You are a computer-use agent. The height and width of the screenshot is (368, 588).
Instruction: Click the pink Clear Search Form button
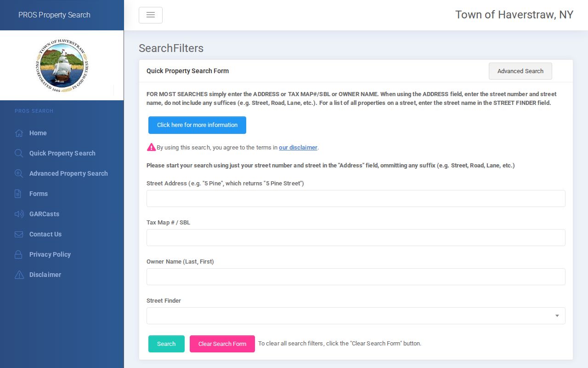pyautogui.click(x=222, y=344)
